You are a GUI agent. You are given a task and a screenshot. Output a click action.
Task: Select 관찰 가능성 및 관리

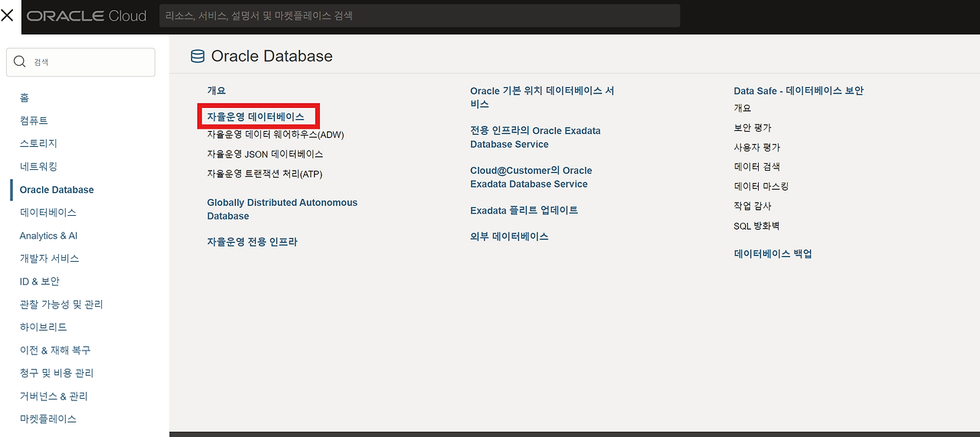point(61,305)
